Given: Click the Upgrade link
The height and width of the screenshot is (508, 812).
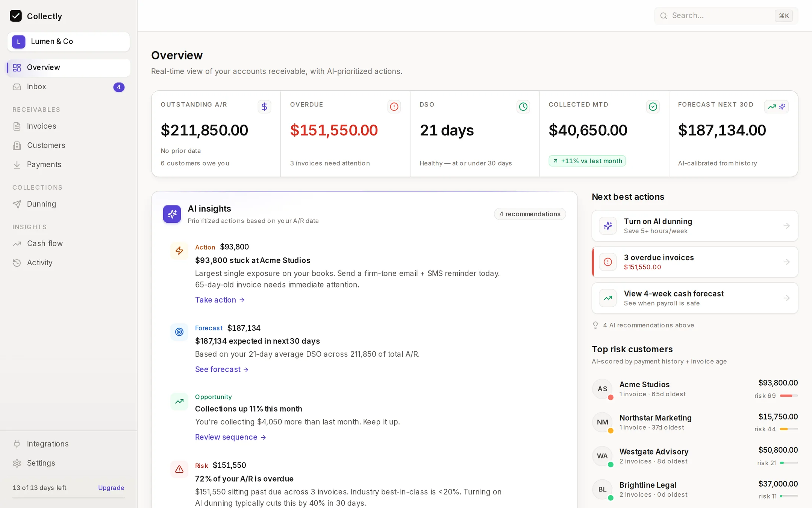Looking at the screenshot, I should [111, 488].
